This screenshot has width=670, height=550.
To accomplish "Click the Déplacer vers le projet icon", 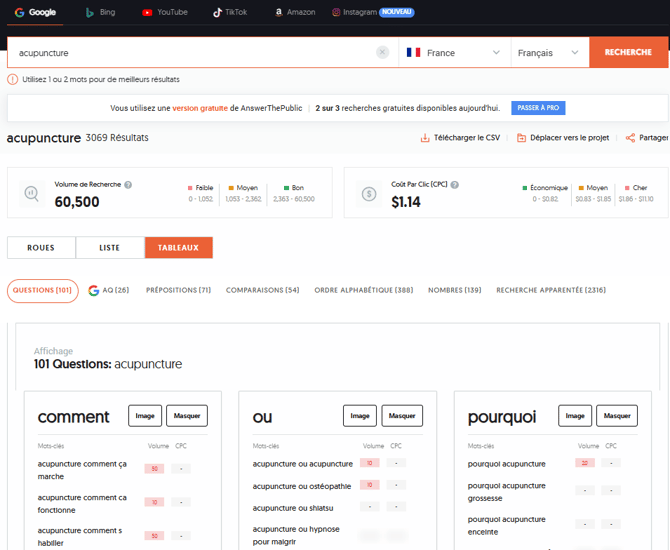I will [x=521, y=138].
